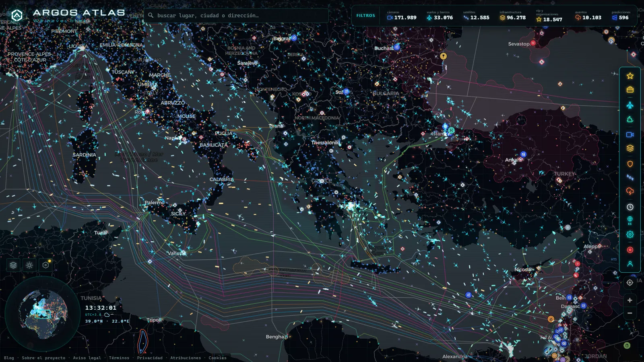Click the magnifier icon in search bar
Viewport: 644px width, 362px height.
pyautogui.click(x=151, y=16)
